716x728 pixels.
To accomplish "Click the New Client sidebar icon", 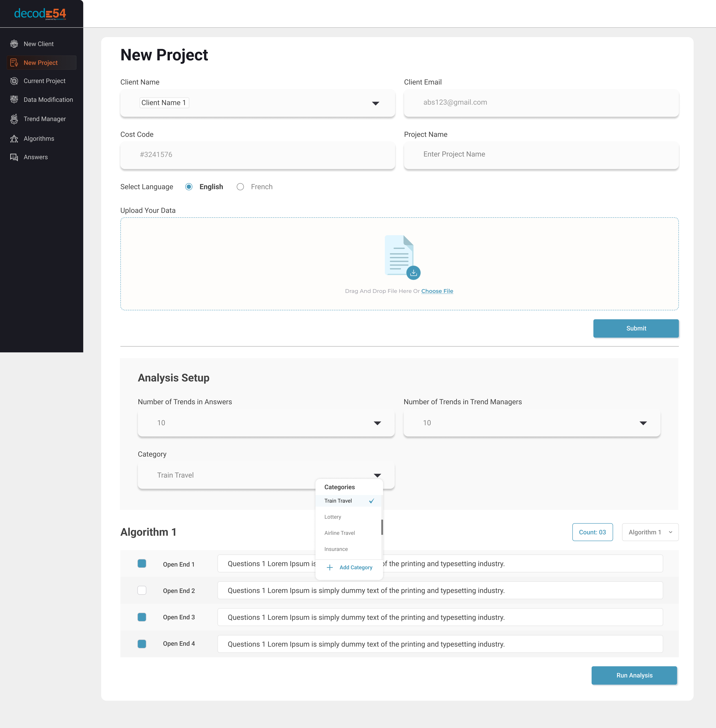I will (14, 44).
